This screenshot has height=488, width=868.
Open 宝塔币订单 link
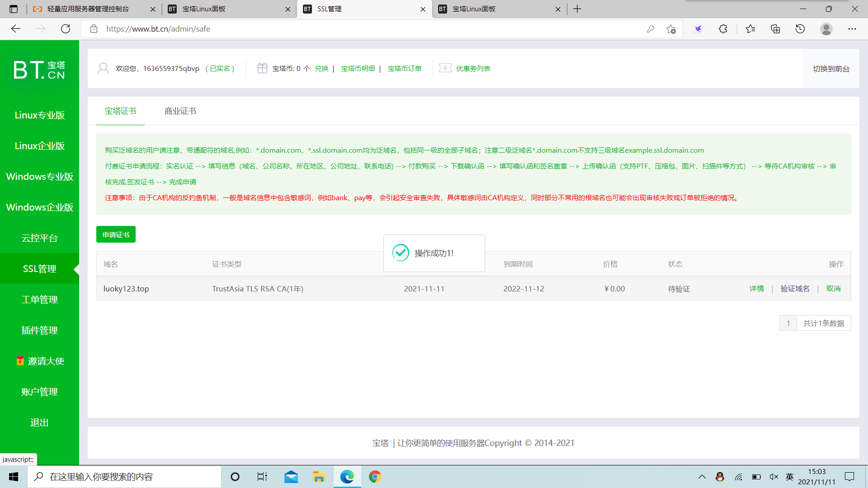[x=404, y=68]
